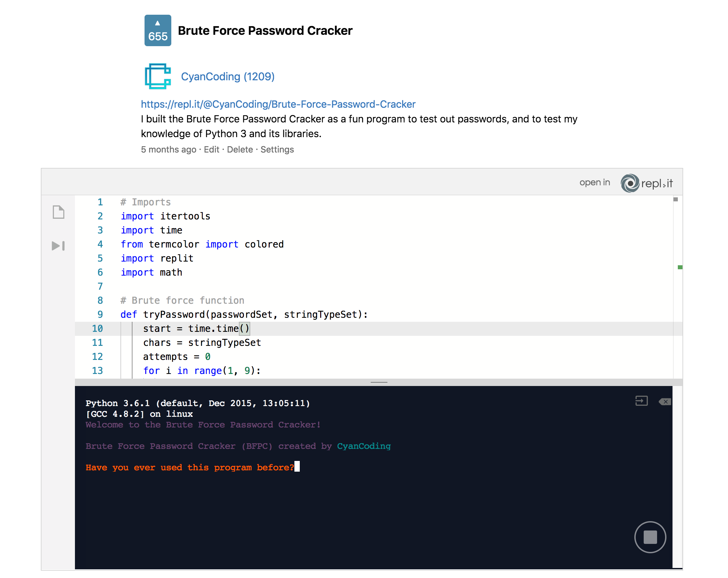Click line number 13 in gutter
Screen dimensions: 728x578
pyautogui.click(x=97, y=371)
